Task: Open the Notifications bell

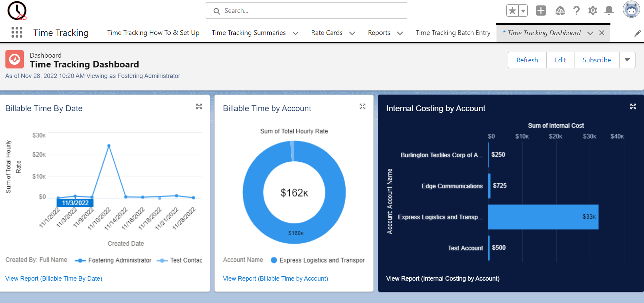Action: (609, 11)
